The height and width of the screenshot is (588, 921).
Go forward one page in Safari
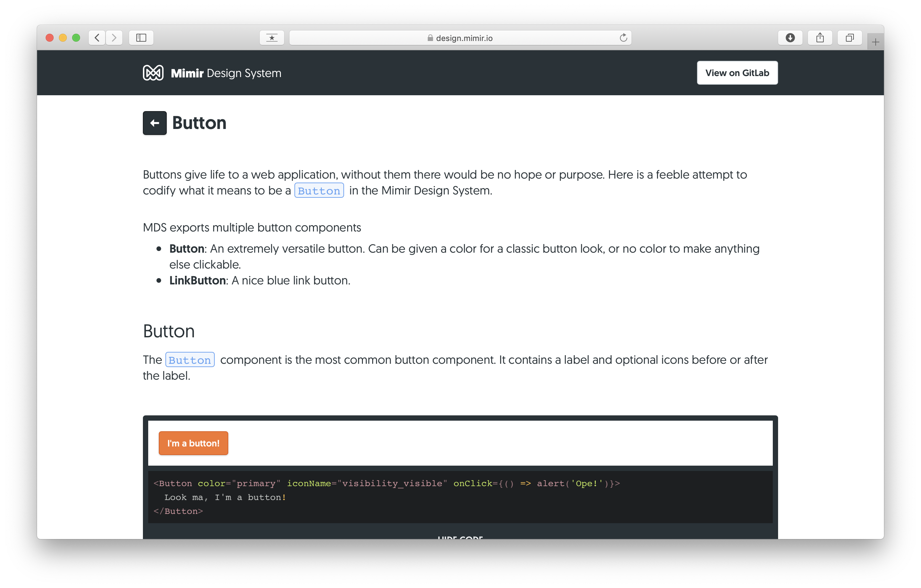point(114,38)
